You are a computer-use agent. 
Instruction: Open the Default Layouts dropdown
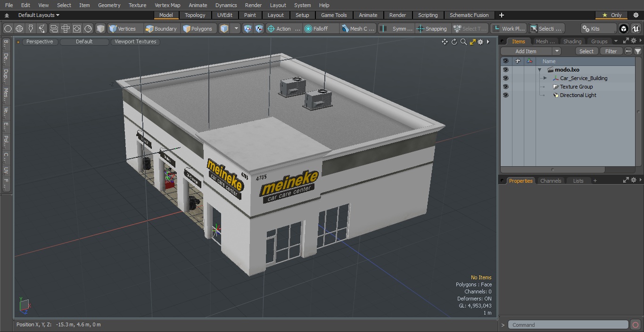click(x=39, y=15)
